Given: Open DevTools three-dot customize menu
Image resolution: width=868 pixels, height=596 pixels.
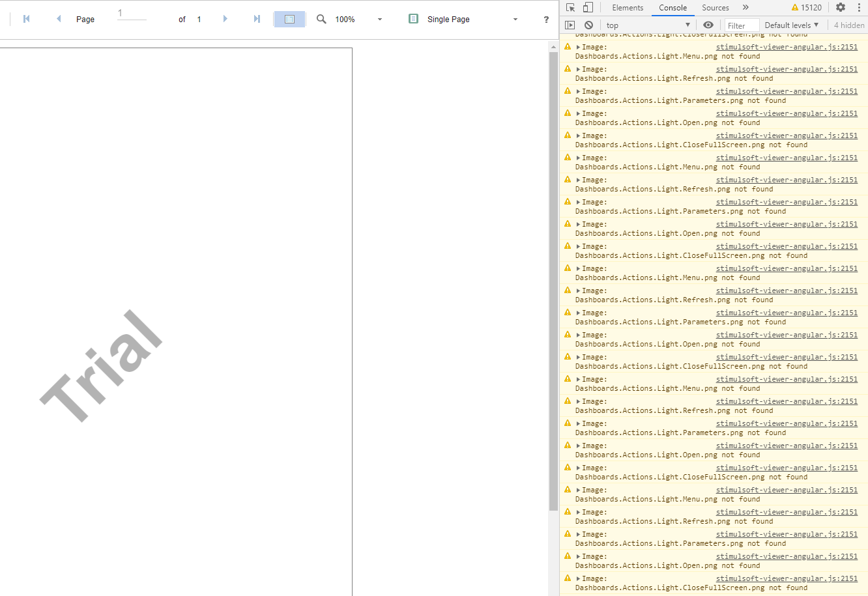Looking at the screenshot, I should (859, 7).
